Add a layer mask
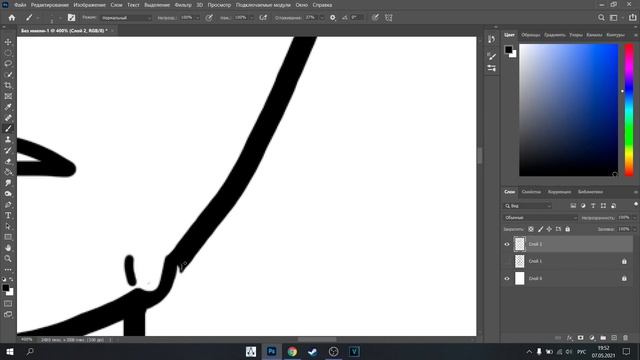640x360 pixels. click(x=580, y=338)
